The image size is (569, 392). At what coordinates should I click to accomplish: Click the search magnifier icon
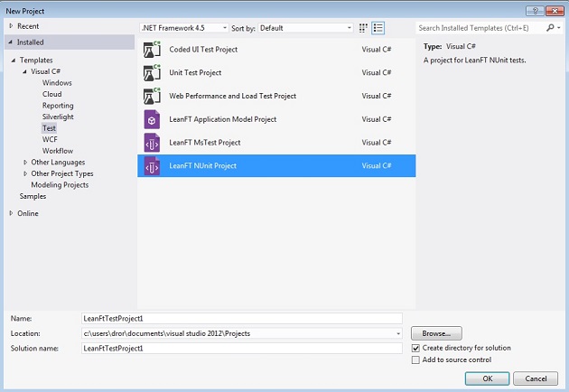548,28
